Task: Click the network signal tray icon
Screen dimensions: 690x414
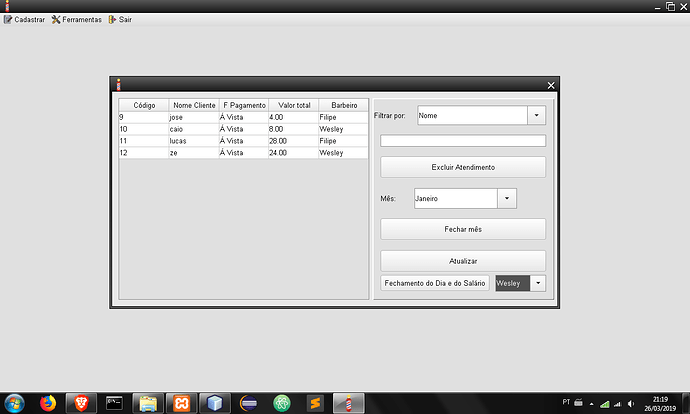Action: point(618,403)
